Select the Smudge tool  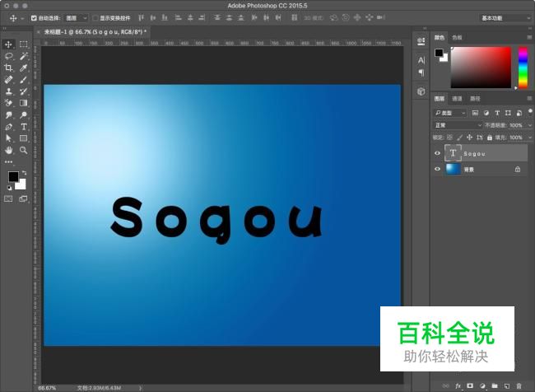click(x=8, y=115)
